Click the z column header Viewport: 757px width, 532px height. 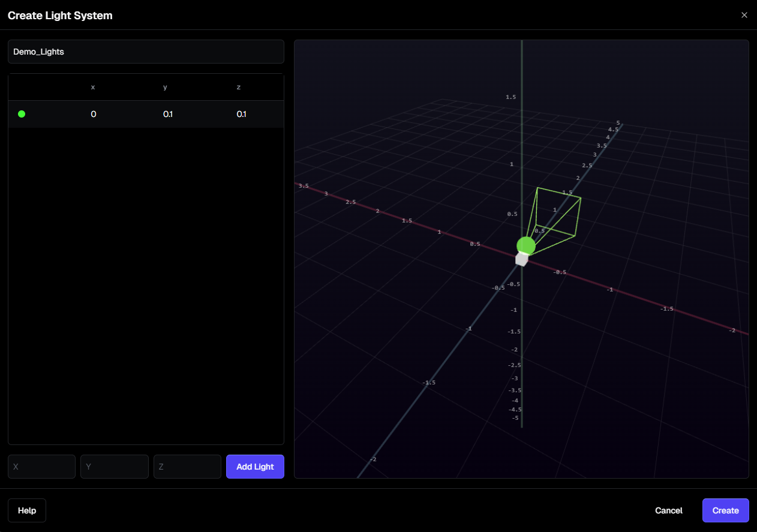tap(239, 87)
